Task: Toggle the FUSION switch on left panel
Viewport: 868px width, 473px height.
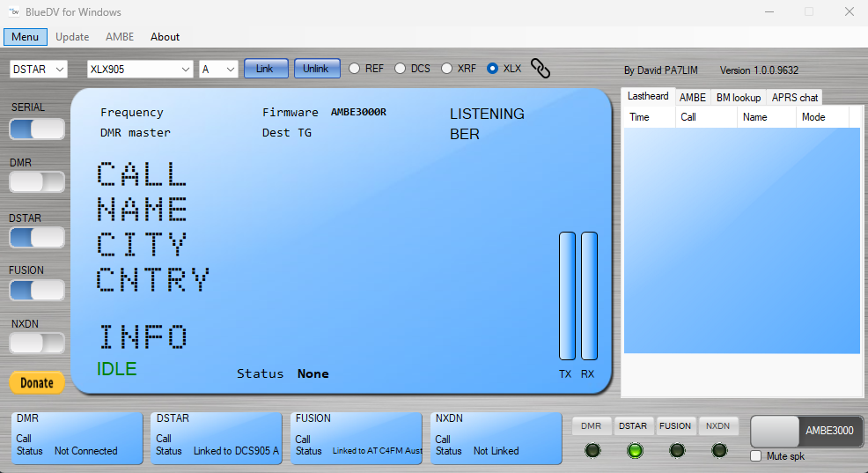Action: (37, 290)
